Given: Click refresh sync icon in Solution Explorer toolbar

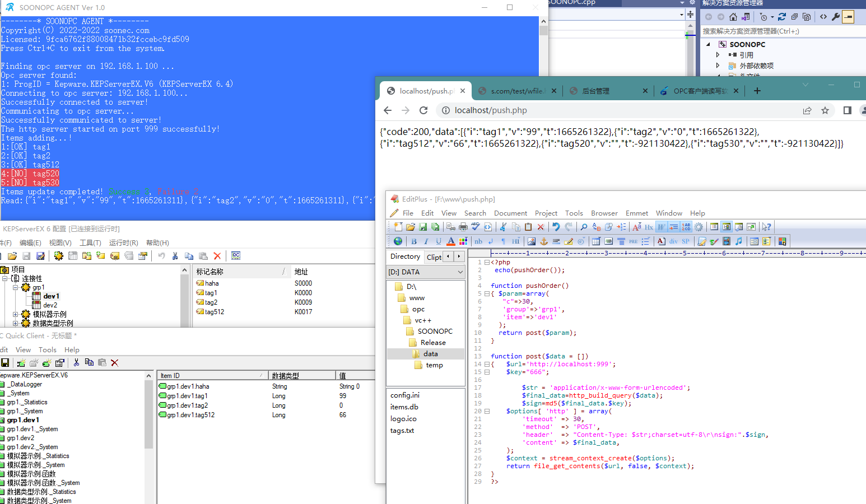Looking at the screenshot, I should pyautogui.click(x=782, y=17).
